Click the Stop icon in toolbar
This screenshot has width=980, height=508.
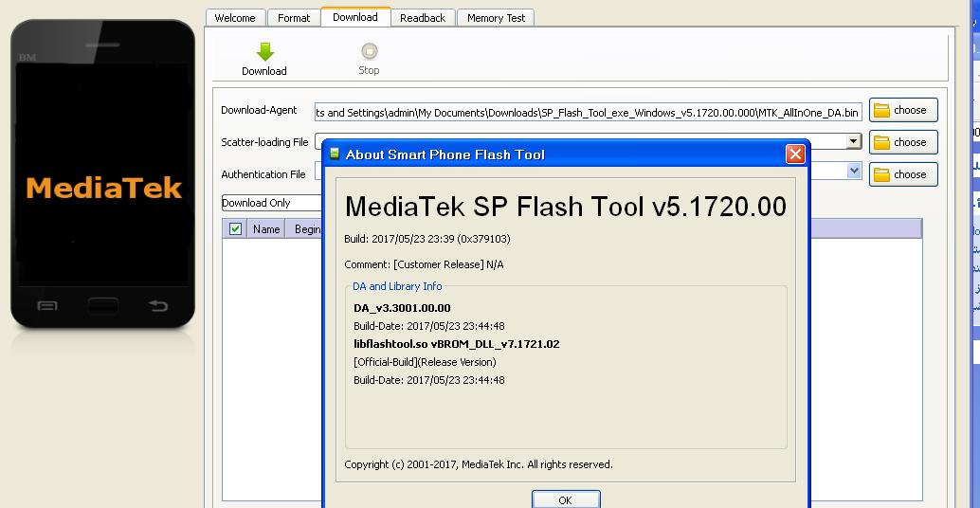coord(370,50)
